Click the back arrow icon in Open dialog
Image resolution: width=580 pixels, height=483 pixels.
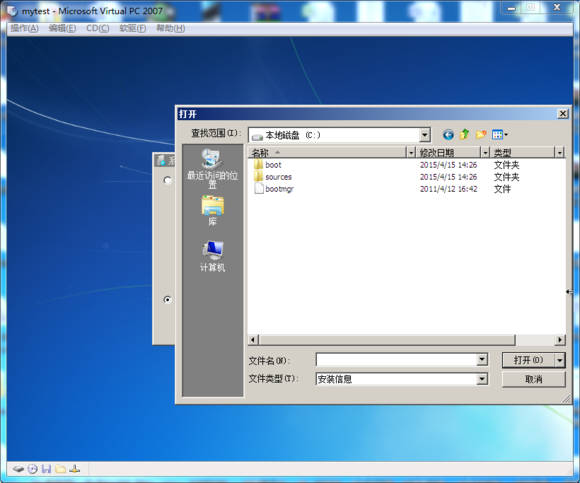click(x=448, y=135)
